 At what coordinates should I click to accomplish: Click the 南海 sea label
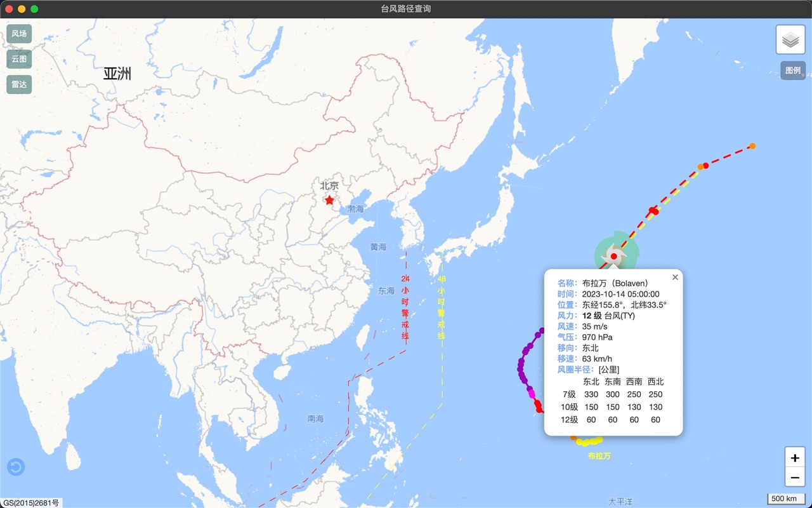click(x=315, y=419)
